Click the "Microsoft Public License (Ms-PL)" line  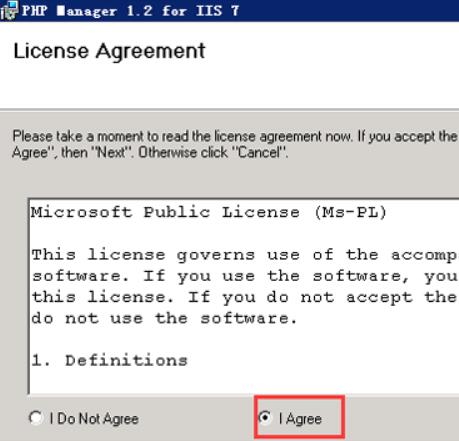point(209,212)
